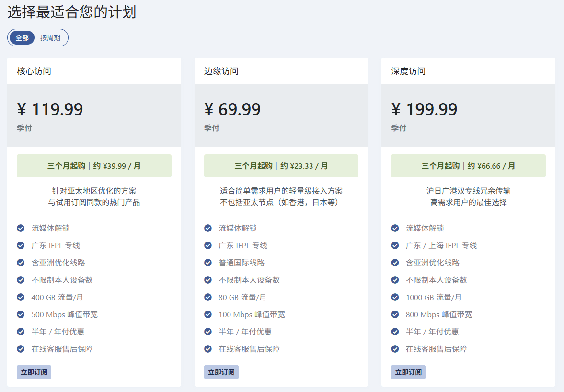Click the check icon beside 500 Mbps 峰值带宽
The width and height of the screenshot is (564, 392).
pos(21,314)
